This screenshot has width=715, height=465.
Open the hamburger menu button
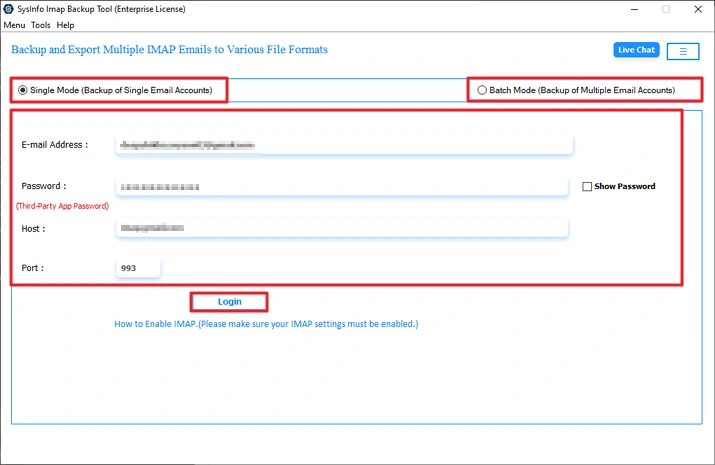[x=683, y=52]
